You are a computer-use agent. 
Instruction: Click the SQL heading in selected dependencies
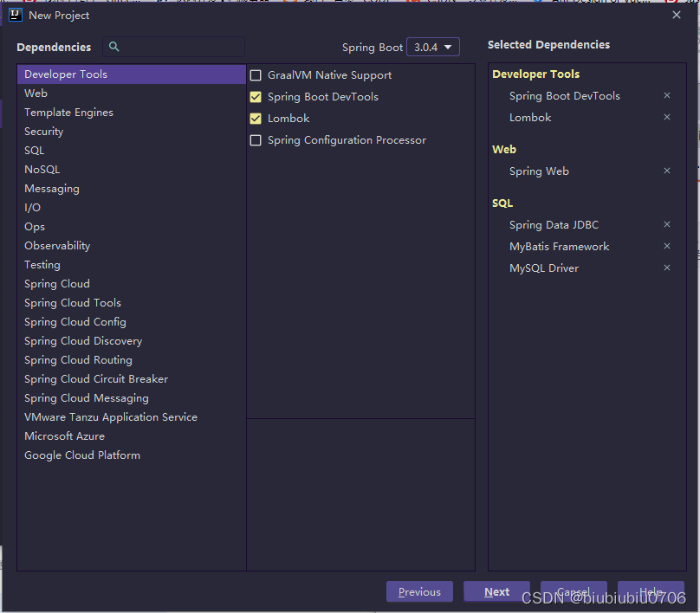pyautogui.click(x=502, y=203)
